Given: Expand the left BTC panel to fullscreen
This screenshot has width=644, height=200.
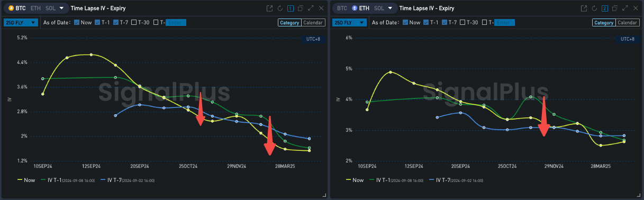Looking at the screenshot, I should coord(310,8).
